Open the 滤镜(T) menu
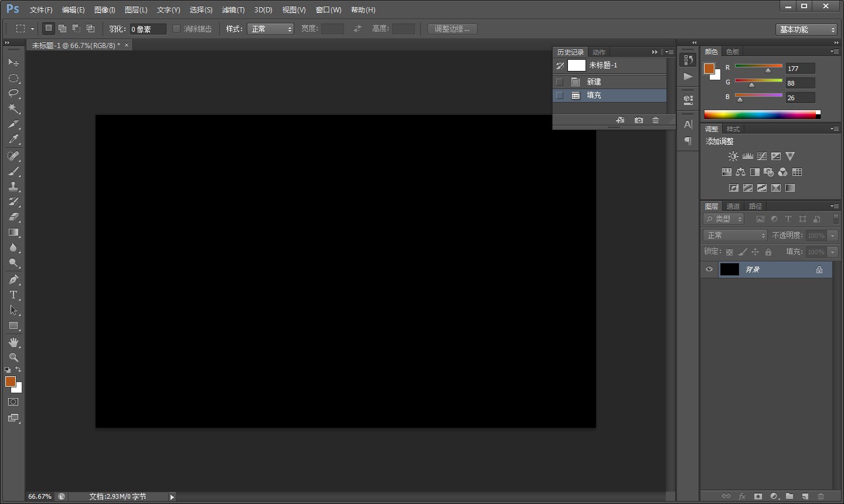 click(233, 10)
